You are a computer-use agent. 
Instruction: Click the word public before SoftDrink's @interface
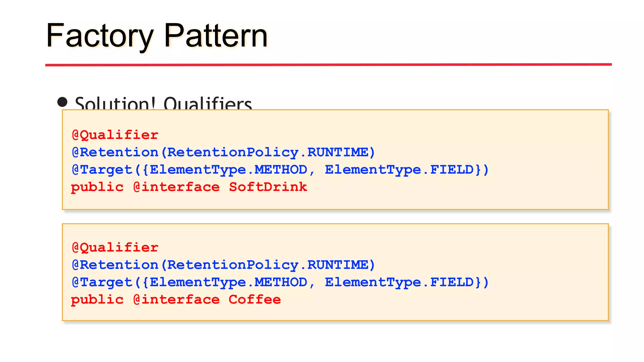97,187
